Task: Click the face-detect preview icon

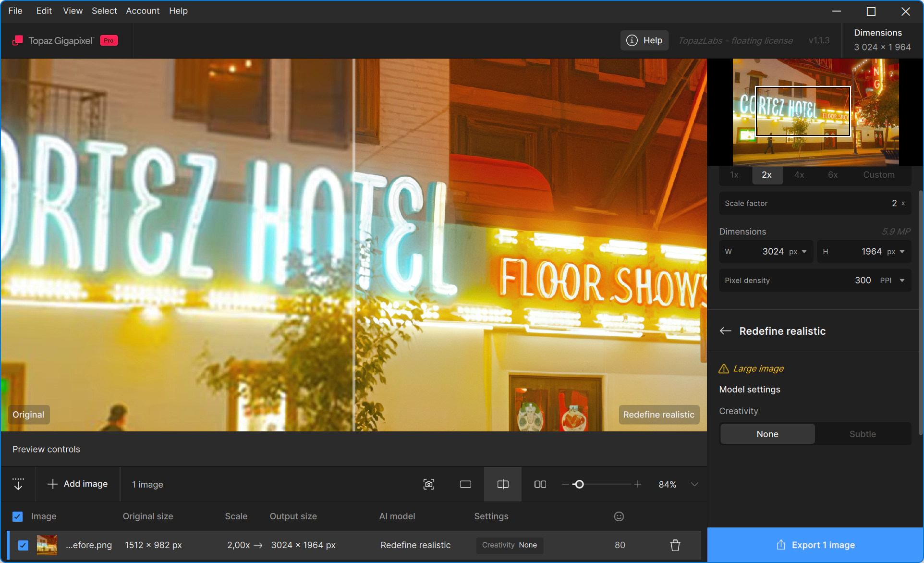Action: point(429,484)
